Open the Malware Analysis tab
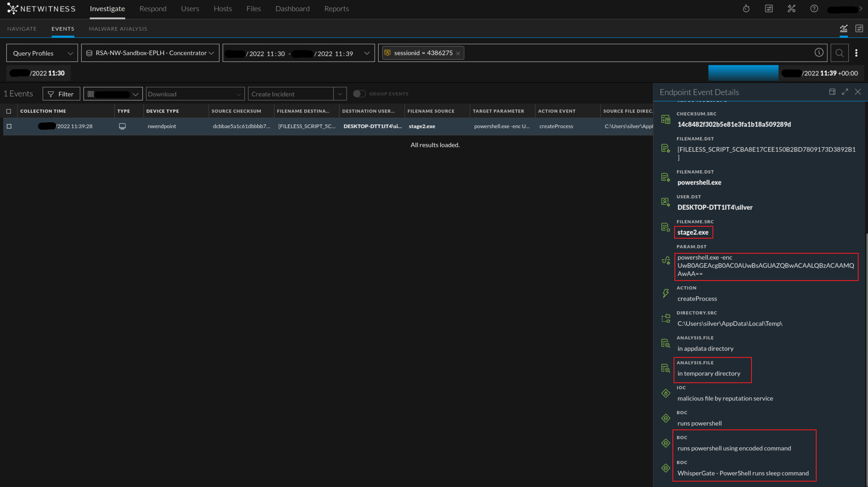 [x=118, y=29]
